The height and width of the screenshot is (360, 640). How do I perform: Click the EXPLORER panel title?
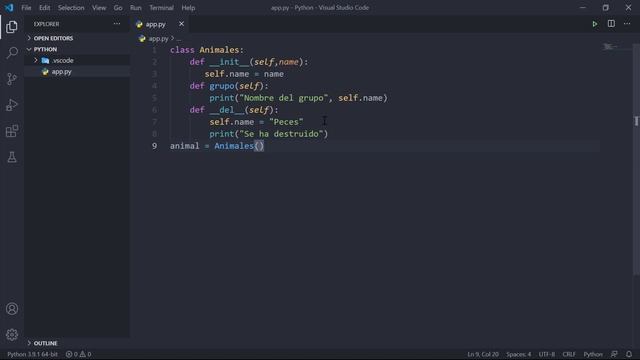tap(47, 24)
